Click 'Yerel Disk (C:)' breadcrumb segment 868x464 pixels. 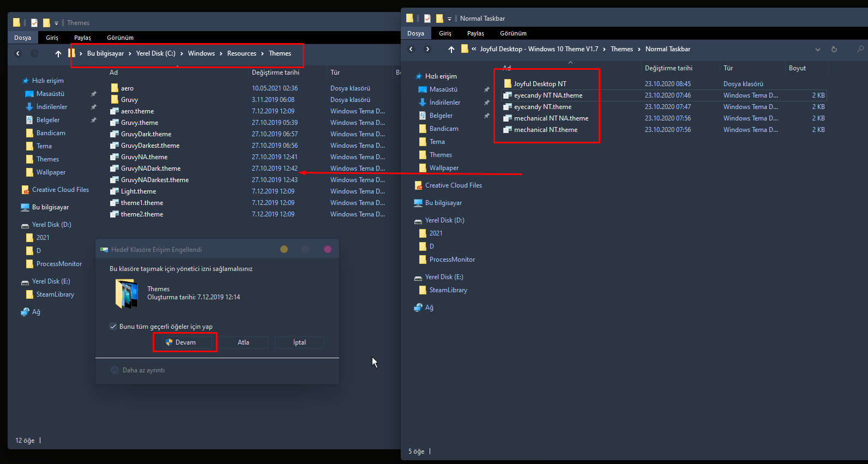click(156, 53)
